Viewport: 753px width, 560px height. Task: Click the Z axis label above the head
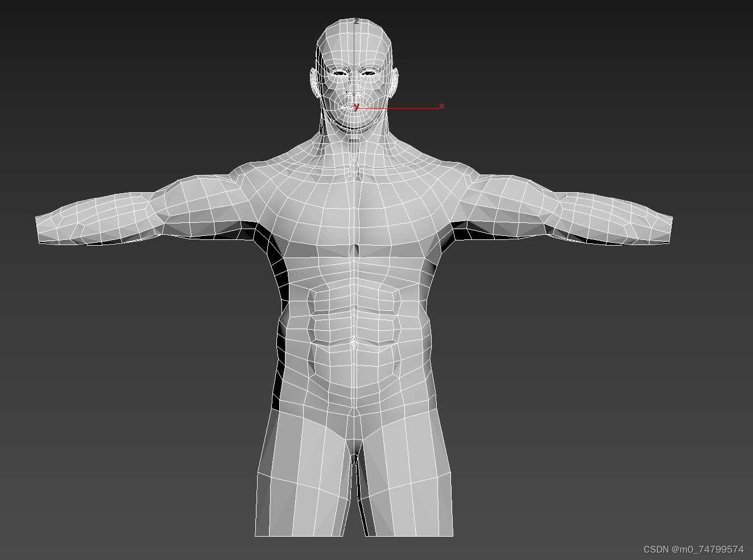coord(357,21)
